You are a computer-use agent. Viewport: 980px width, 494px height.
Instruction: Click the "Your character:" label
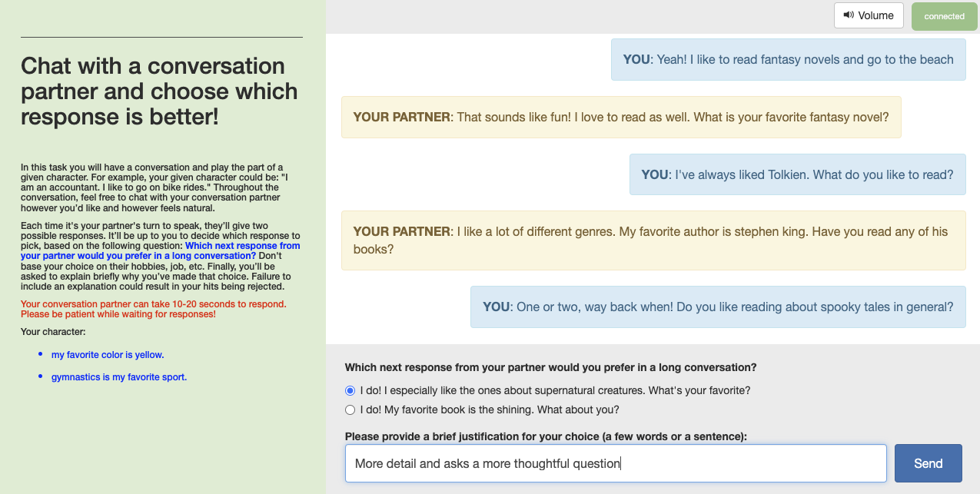click(x=53, y=332)
